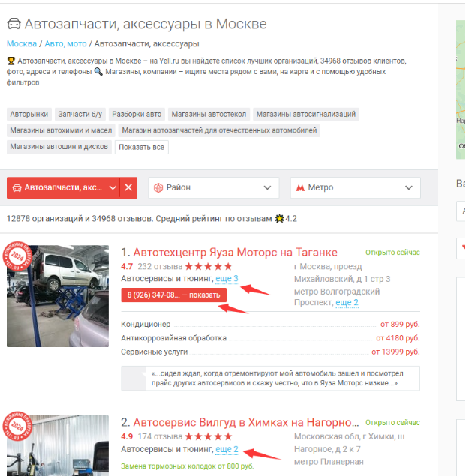Click the Сервисные услуги price row
The width and height of the screenshot is (472, 476).
pyautogui.click(x=270, y=352)
